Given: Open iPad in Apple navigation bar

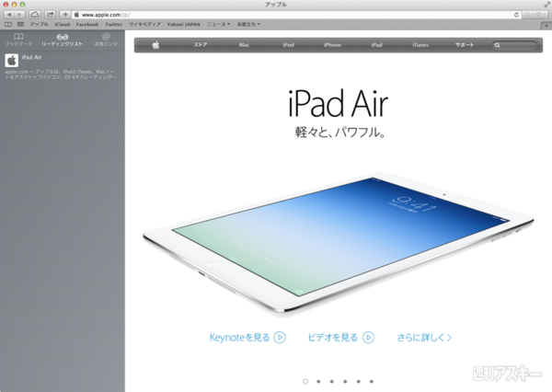Looking at the screenshot, I should point(376,45).
